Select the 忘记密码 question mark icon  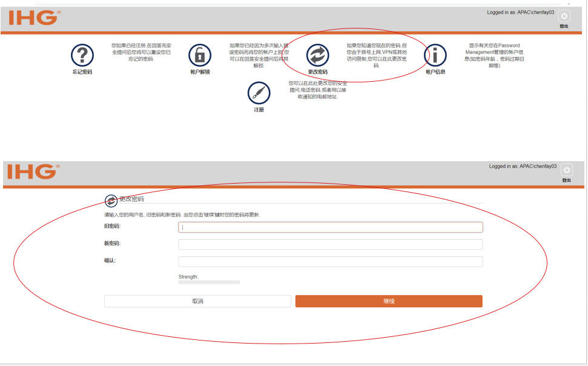[82, 55]
